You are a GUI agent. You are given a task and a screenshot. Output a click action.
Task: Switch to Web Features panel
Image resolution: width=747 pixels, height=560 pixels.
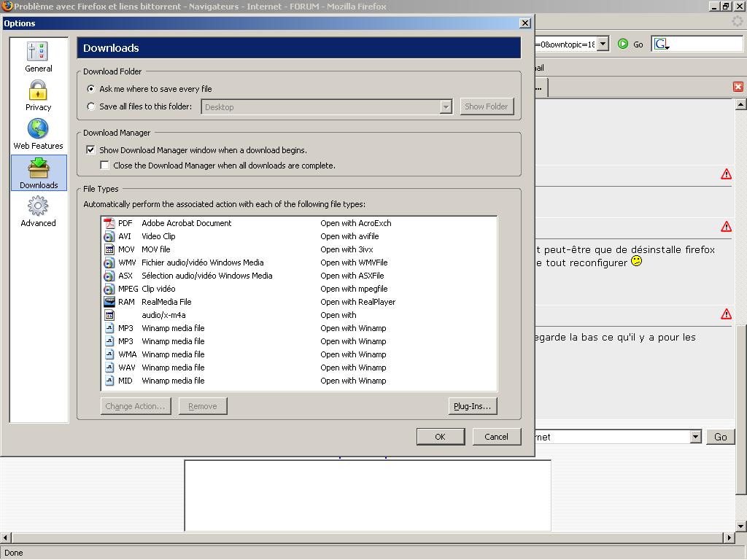point(38,134)
